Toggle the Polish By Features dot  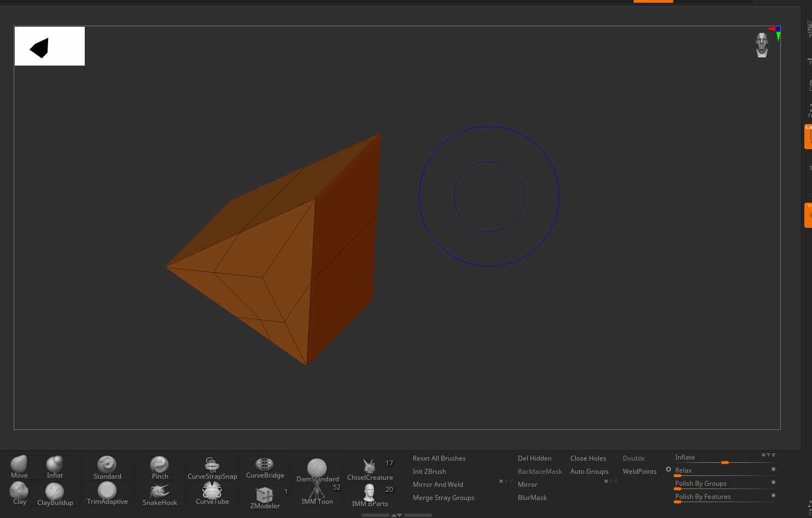pos(773,496)
